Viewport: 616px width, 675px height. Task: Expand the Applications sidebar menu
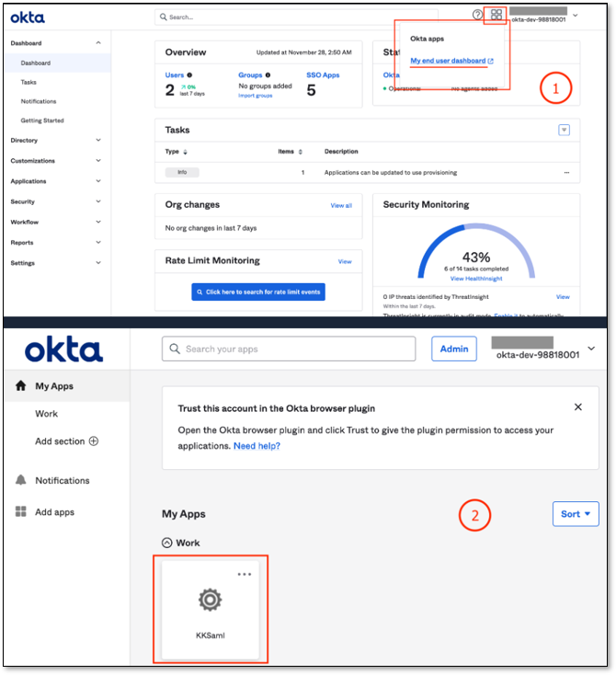[98, 181]
